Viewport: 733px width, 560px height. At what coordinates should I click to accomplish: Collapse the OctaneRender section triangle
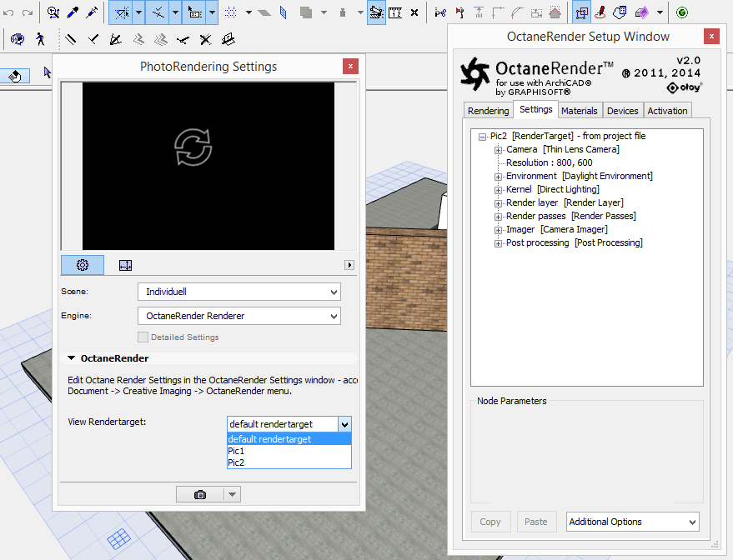(71, 358)
